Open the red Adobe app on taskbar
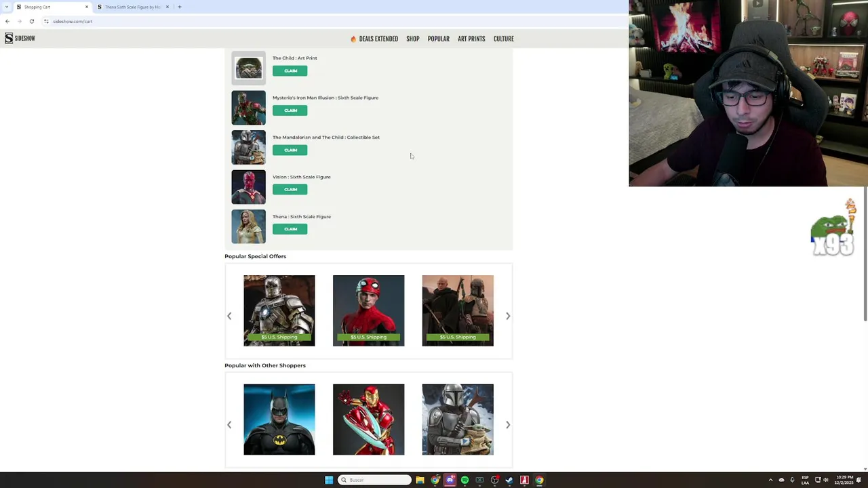 [524, 480]
